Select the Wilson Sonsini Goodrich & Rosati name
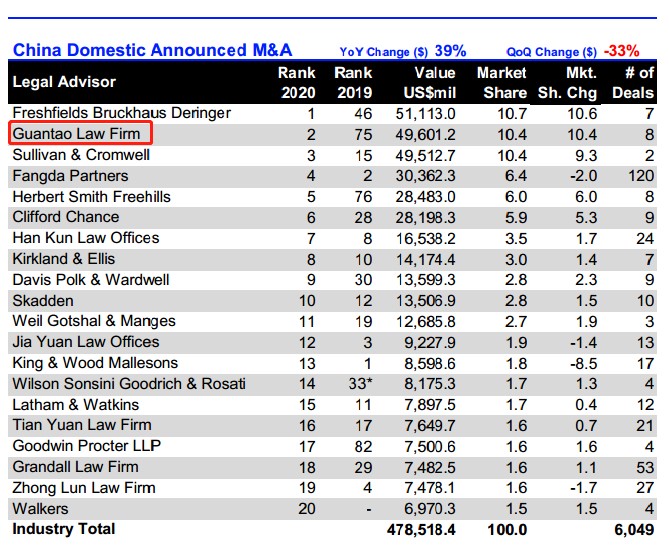The image size is (669, 557). pos(128,384)
